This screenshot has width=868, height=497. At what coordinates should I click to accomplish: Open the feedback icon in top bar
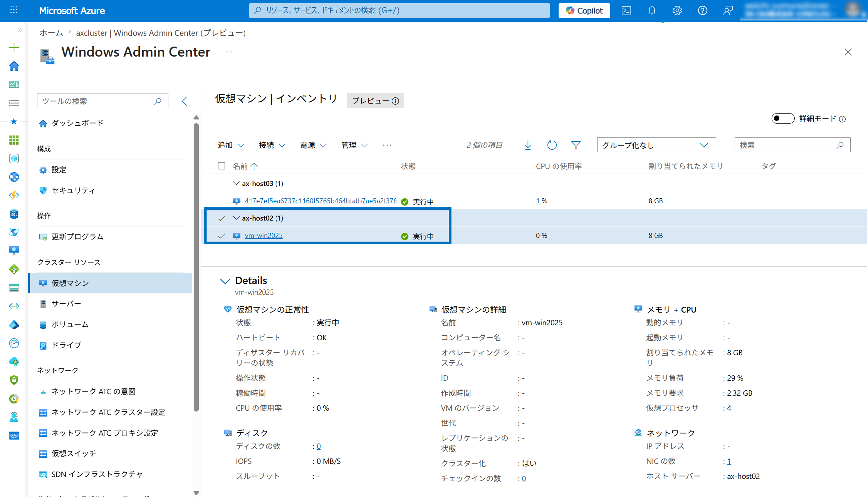[x=728, y=11]
